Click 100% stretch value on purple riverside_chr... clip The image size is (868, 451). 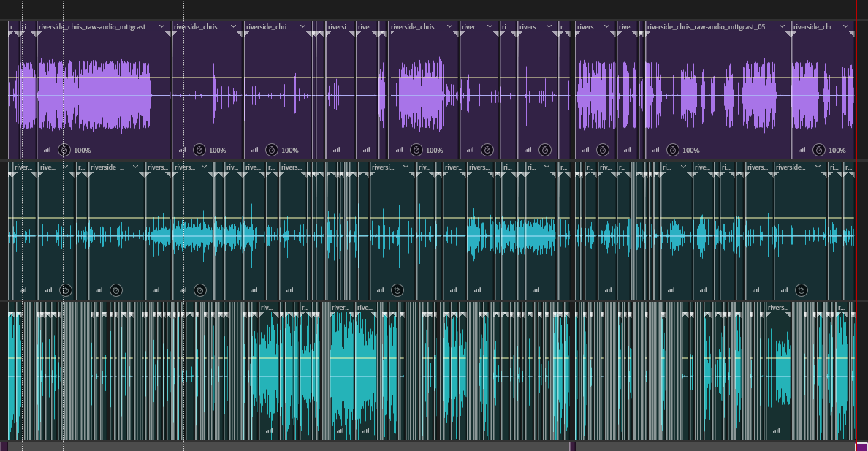point(837,150)
